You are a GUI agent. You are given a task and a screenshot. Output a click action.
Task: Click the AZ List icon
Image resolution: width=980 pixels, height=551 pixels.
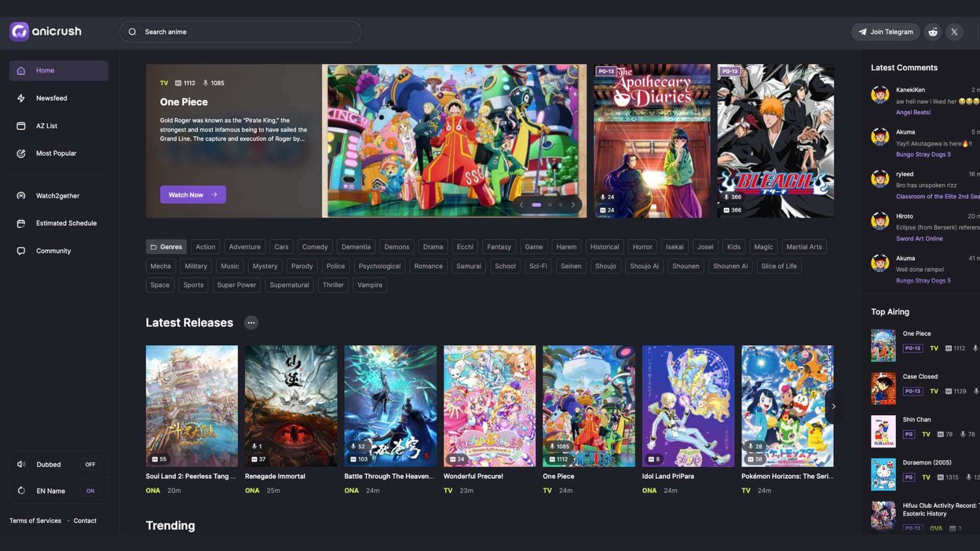(21, 125)
